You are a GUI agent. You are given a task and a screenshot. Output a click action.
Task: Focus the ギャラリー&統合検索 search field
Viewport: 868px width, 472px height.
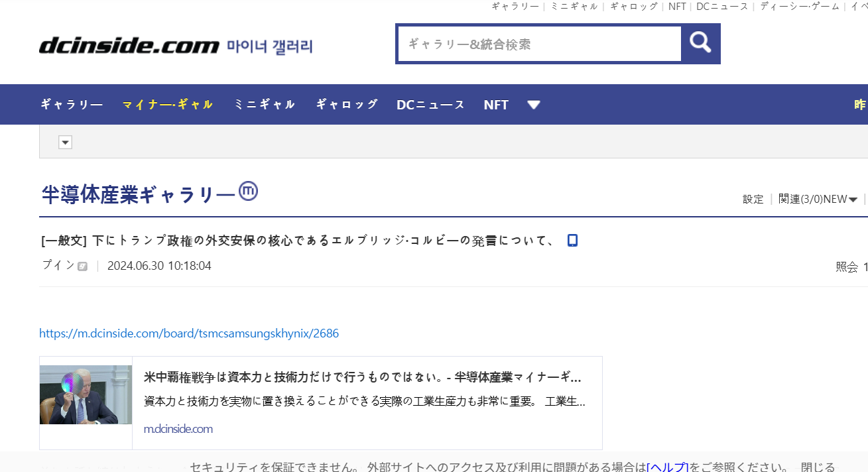(x=539, y=44)
